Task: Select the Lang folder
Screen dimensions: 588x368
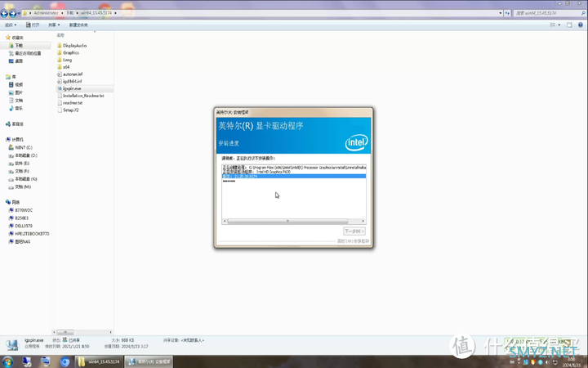Action: tap(65, 60)
